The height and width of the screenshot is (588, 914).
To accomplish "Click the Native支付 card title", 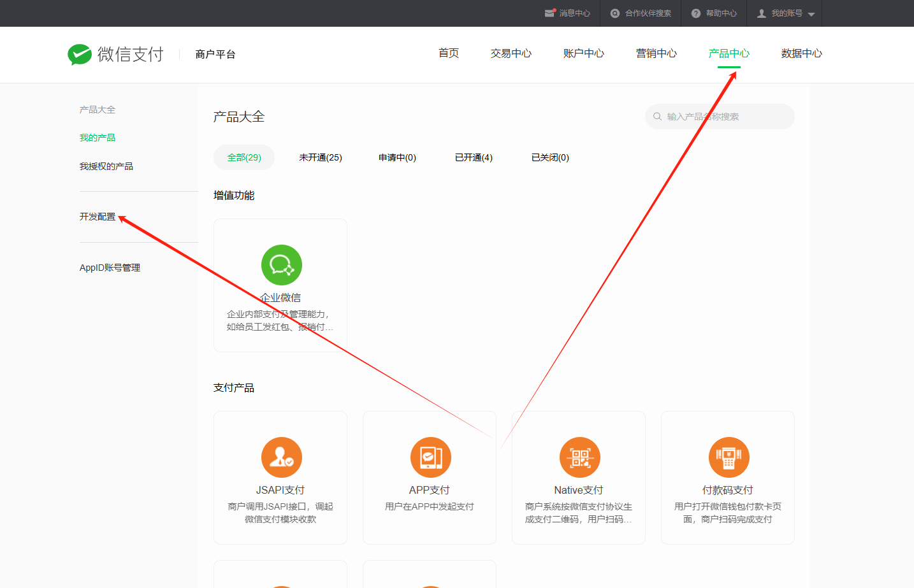I will pyautogui.click(x=579, y=490).
